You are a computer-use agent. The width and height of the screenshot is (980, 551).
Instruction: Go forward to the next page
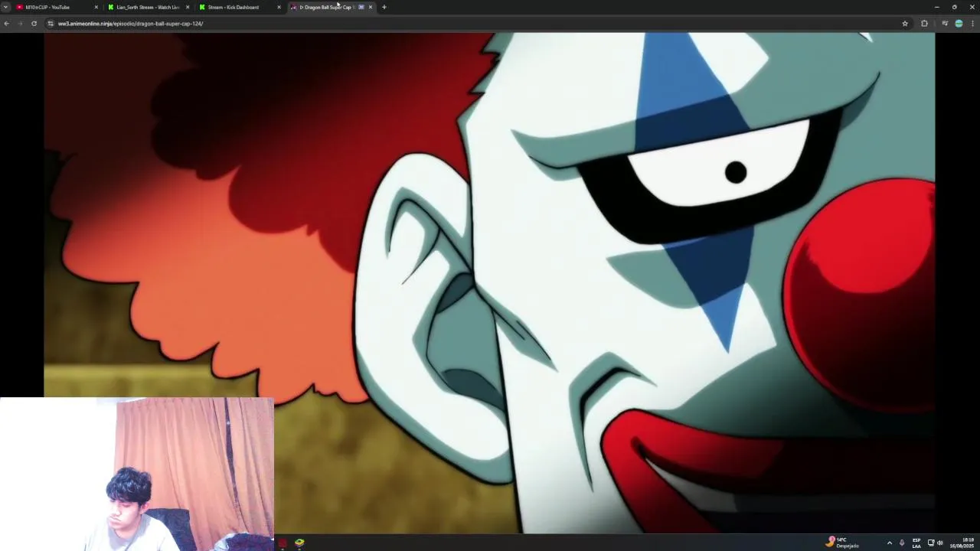(x=20, y=24)
